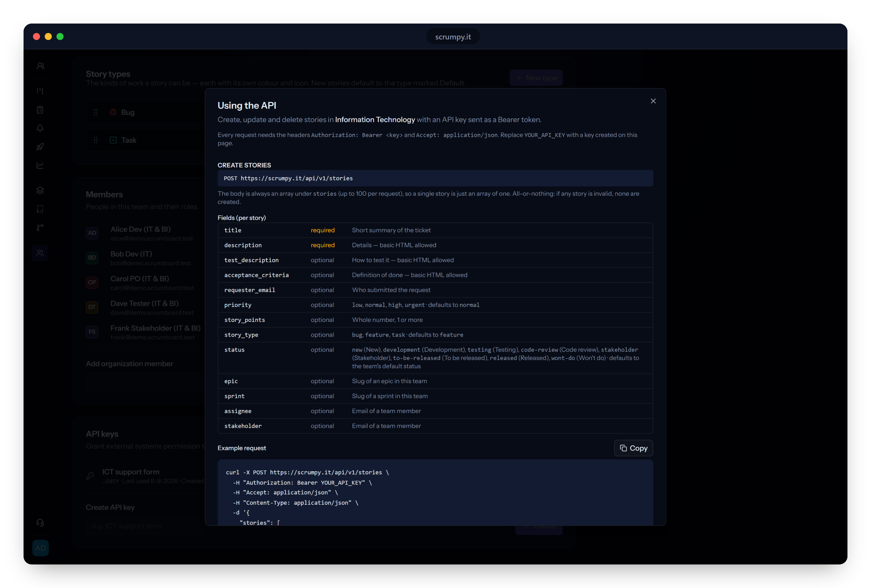Image resolution: width=871 pixels, height=588 pixels.
Task: Click the test_description field name
Action: 252,260
